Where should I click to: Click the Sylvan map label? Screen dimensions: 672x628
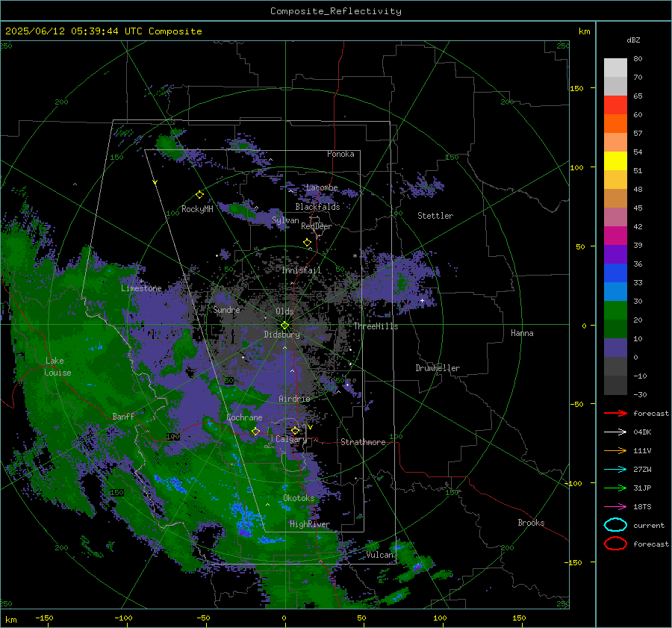click(285, 220)
